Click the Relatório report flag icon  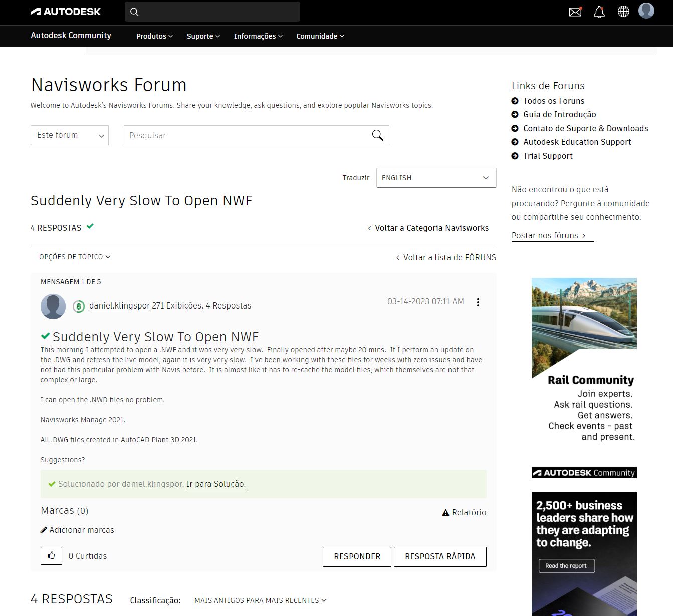click(x=445, y=512)
